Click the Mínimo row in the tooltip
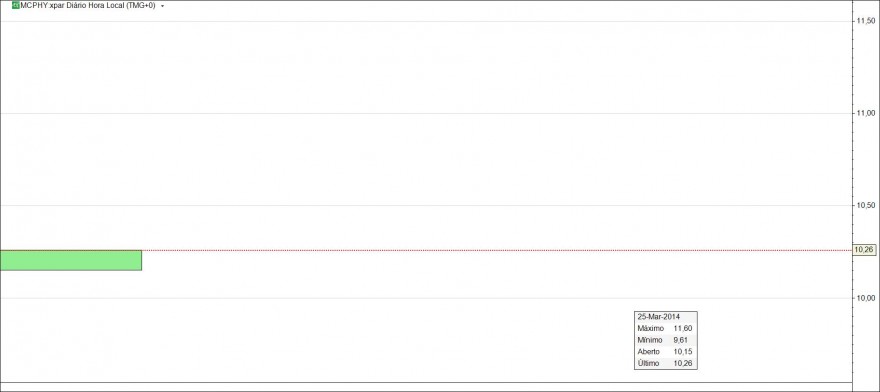Viewport: 880px width, 392px height. 666,340
